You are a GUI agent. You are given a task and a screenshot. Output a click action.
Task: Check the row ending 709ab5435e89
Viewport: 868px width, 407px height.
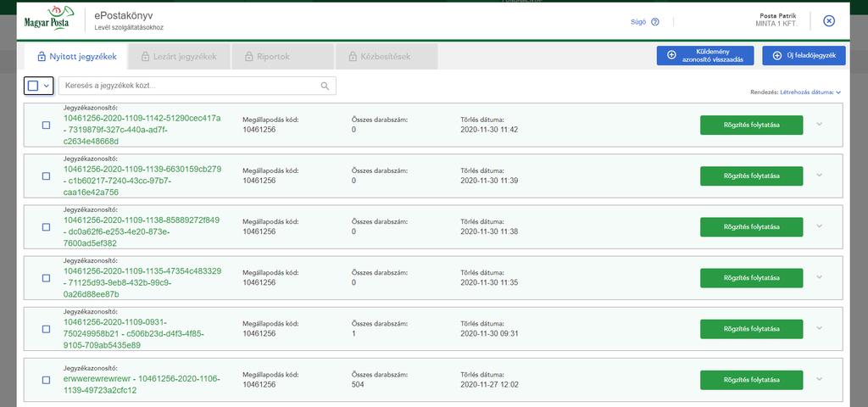coord(46,329)
